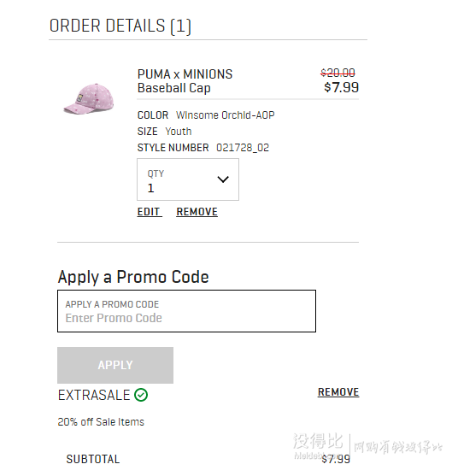This screenshot has height=476, width=452.
Task: Click the EXTRASALE promo code label
Action: click(x=94, y=395)
